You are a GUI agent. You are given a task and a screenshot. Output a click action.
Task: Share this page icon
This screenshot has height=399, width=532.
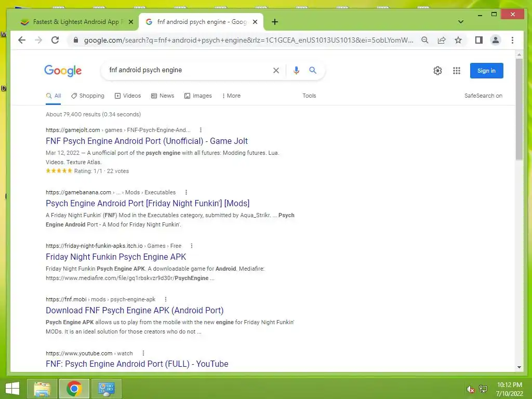(442, 40)
